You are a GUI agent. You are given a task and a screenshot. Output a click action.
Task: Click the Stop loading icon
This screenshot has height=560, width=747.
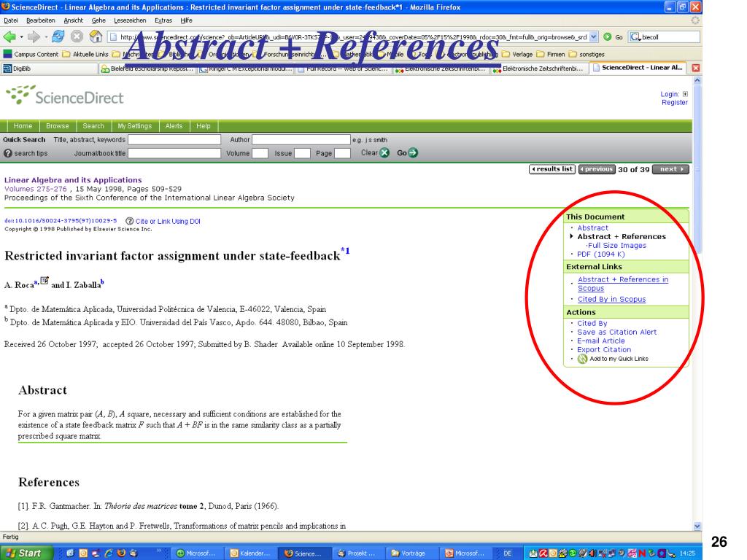(77, 36)
